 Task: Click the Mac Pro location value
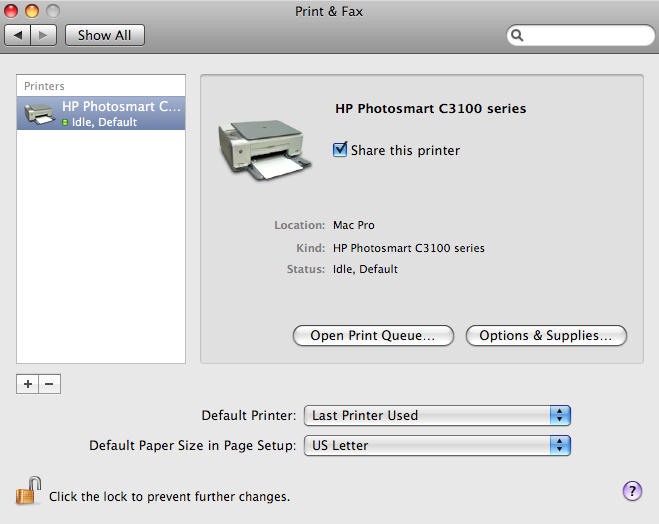click(x=353, y=225)
